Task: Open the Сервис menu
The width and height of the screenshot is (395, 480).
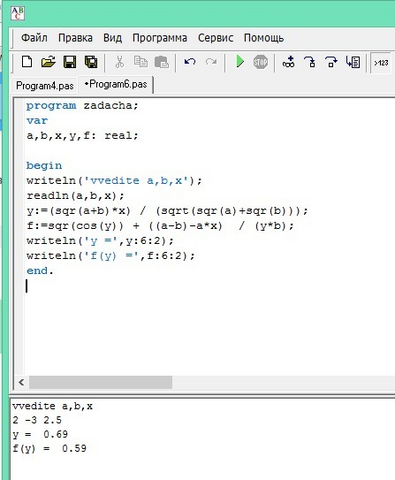Action: 216,38
